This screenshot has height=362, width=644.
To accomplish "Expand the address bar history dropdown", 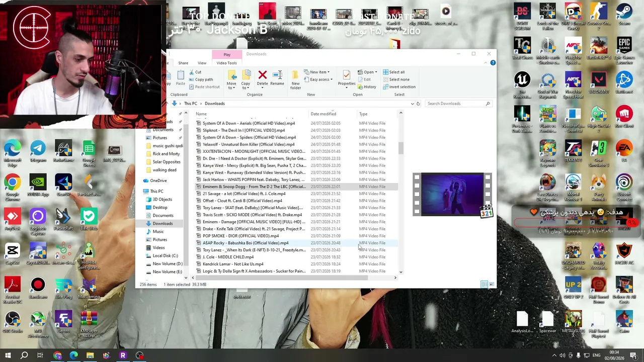I will point(412,104).
